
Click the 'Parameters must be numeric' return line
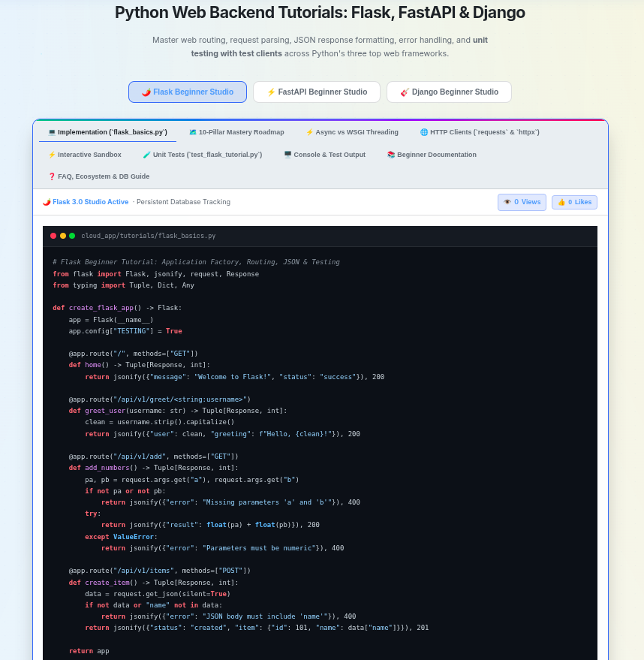(x=222, y=548)
